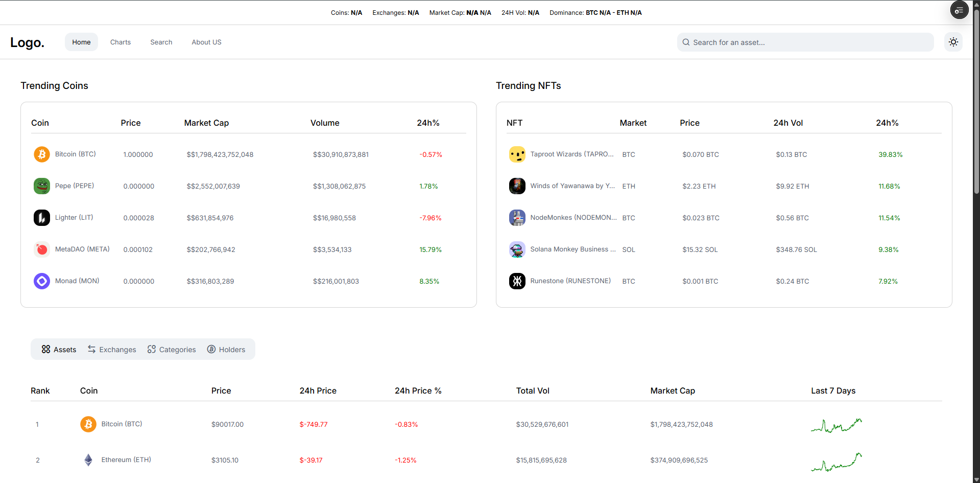Click the Bitcoin icon in Trending Coins
Image resolution: width=980 pixels, height=483 pixels.
pos(42,154)
